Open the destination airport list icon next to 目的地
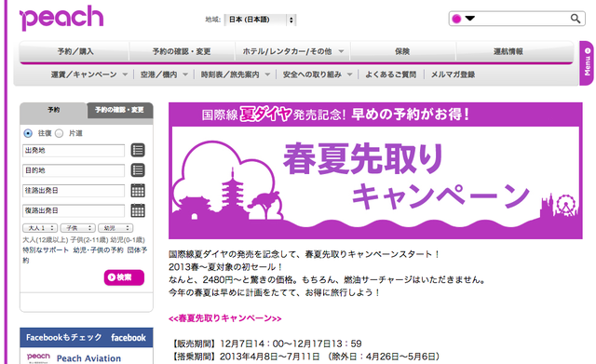 click(138, 170)
